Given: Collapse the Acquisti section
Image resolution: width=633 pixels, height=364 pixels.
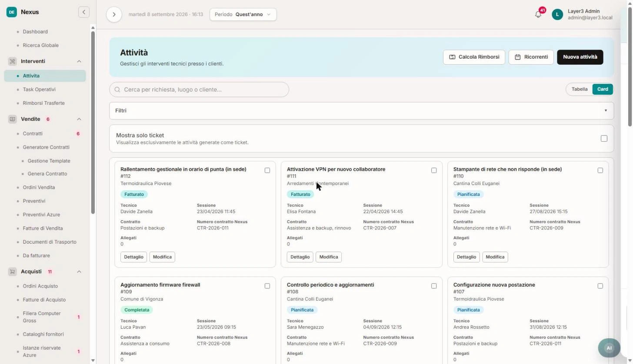Looking at the screenshot, I should (x=79, y=271).
